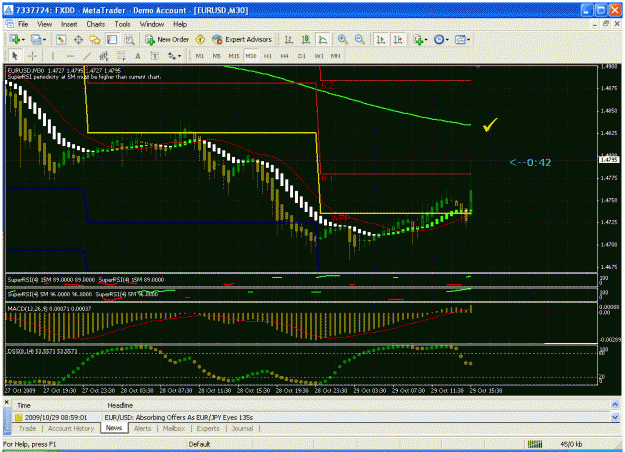This screenshot has height=452, width=625.
Task: Select the M30 timeframe button
Action: coord(251,56)
